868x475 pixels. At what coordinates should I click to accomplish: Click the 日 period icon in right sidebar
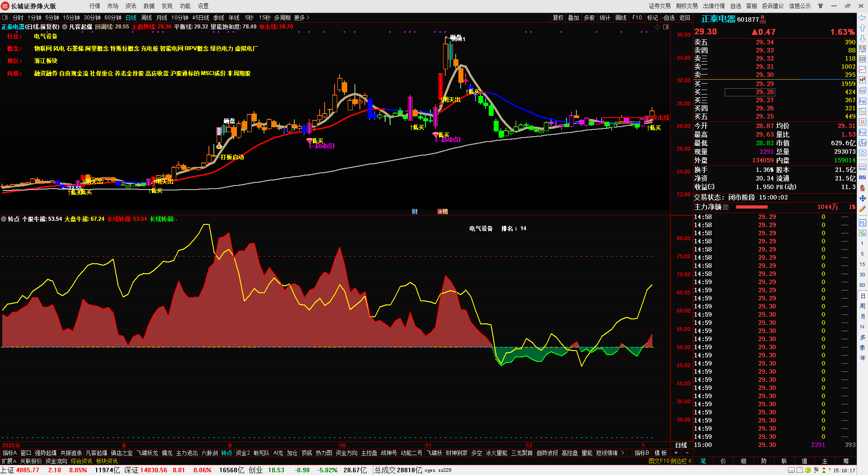[862, 296]
